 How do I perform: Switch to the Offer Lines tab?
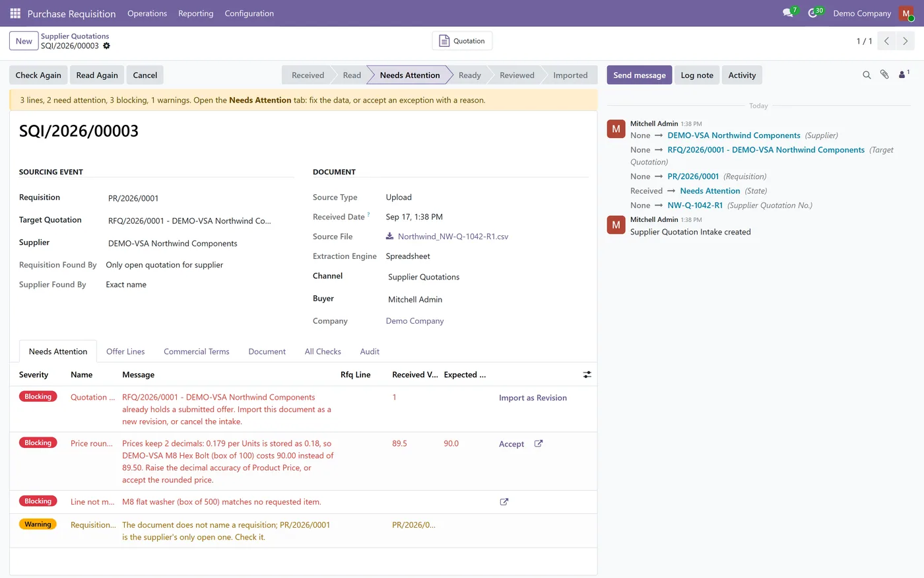tap(125, 351)
